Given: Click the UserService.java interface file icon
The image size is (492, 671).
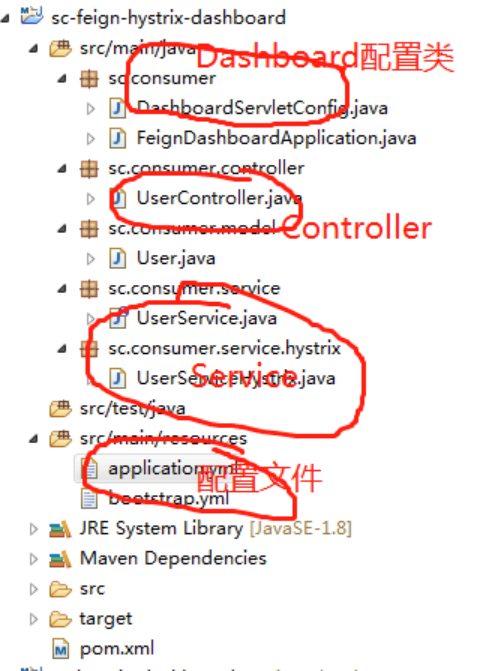Looking at the screenshot, I should click(118, 318).
